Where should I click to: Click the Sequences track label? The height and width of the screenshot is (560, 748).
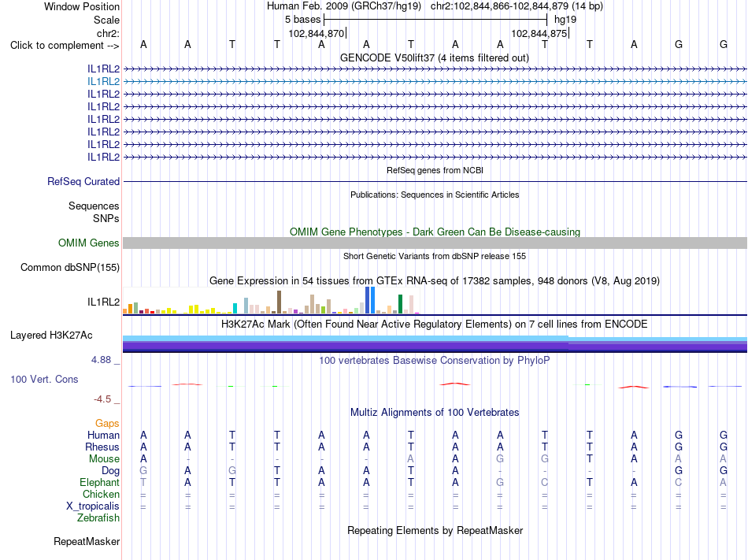(x=94, y=206)
